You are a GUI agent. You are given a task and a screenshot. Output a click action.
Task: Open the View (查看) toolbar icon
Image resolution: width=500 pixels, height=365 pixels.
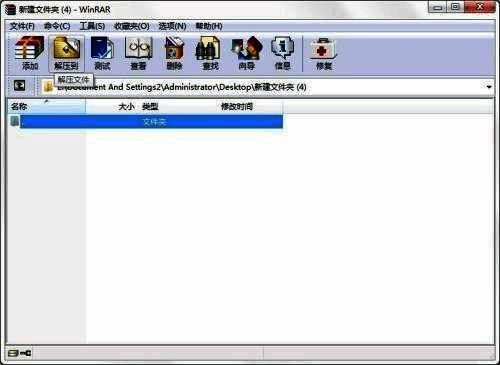point(138,53)
